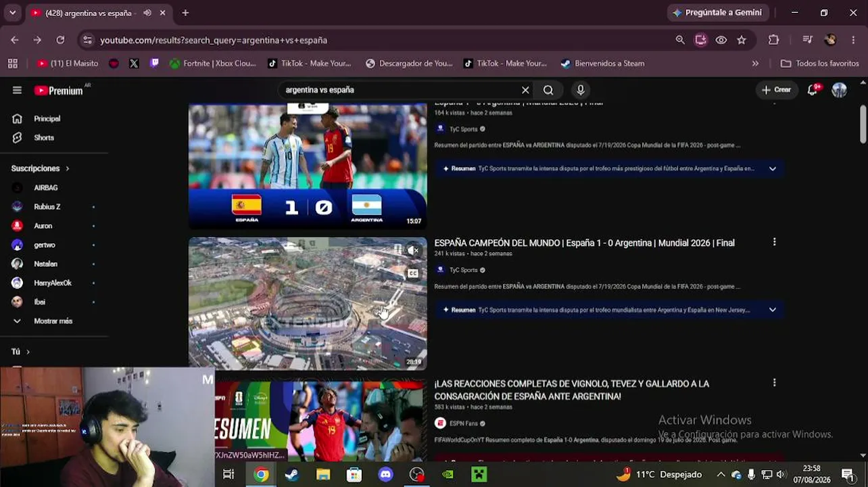This screenshot has height=487, width=868.
Task: Click the Crear button
Action: click(776, 90)
